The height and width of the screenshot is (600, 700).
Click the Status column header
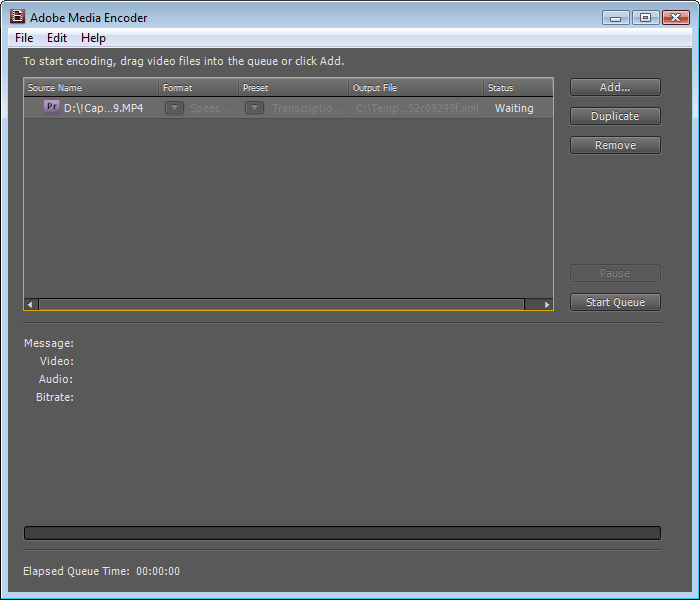(x=518, y=88)
